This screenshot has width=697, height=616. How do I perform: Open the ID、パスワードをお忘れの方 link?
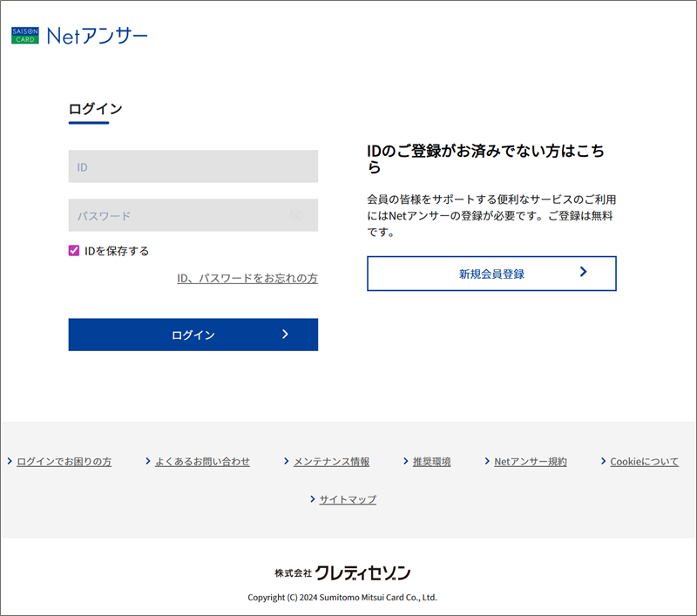pos(247,279)
